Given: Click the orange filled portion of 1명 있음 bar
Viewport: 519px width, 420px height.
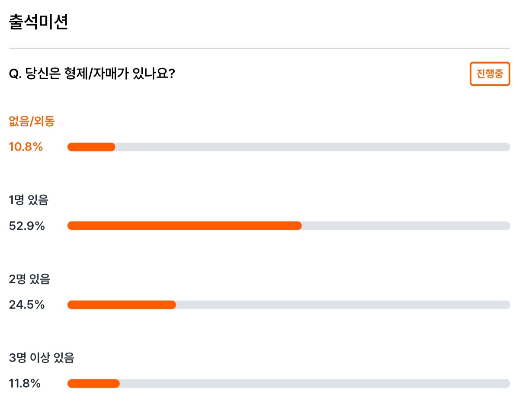Looking at the screenshot, I should coord(185,226).
